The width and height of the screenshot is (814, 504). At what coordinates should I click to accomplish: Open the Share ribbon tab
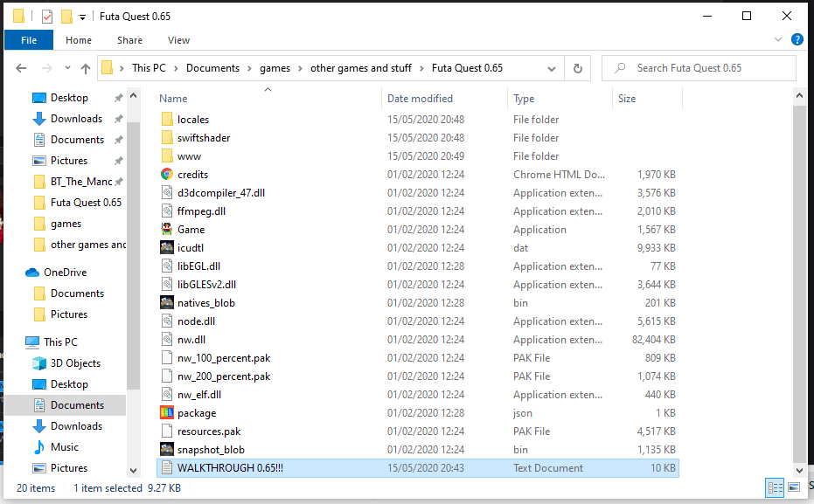point(129,40)
